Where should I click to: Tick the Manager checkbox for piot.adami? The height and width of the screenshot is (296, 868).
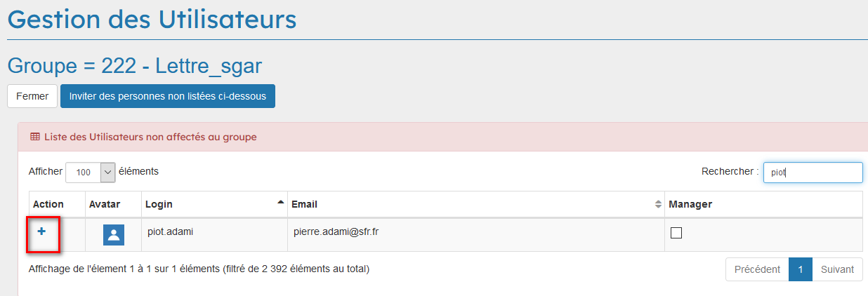676,234
